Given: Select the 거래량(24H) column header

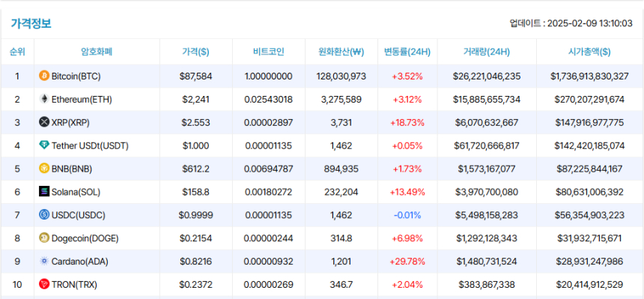Looking at the screenshot, I should 487,52.
